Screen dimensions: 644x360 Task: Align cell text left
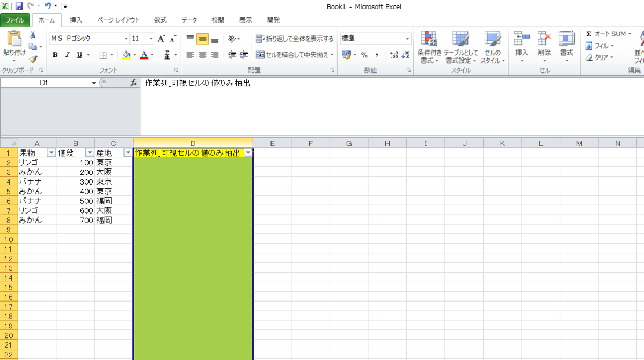click(x=190, y=55)
